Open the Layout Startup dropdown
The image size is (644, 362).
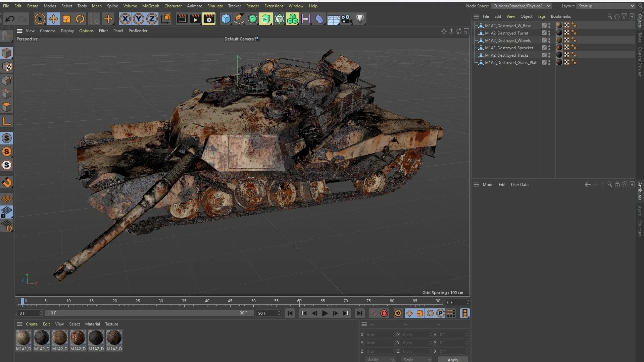[606, 6]
